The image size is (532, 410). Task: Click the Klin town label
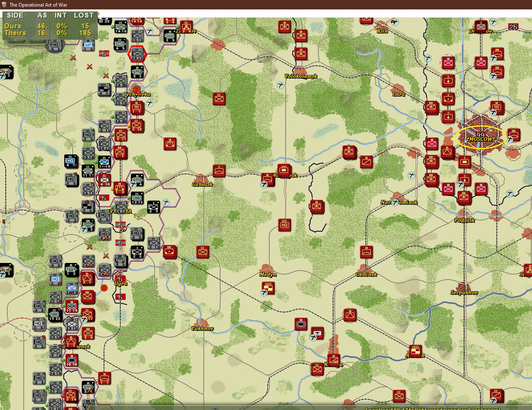pyautogui.click(x=382, y=31)
